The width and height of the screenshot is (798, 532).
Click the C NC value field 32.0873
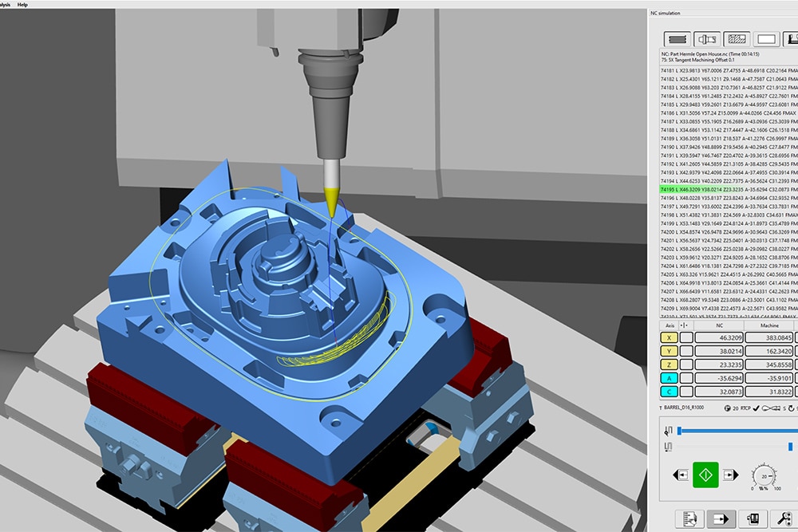pyautogui.click(x=719, y=392)
